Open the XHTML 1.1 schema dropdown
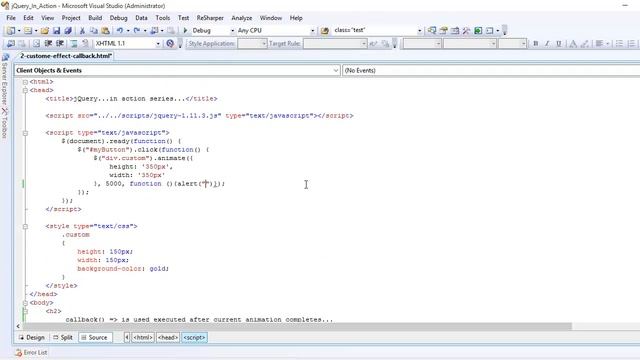Screen dimensions: 640x360 [158, 43]
